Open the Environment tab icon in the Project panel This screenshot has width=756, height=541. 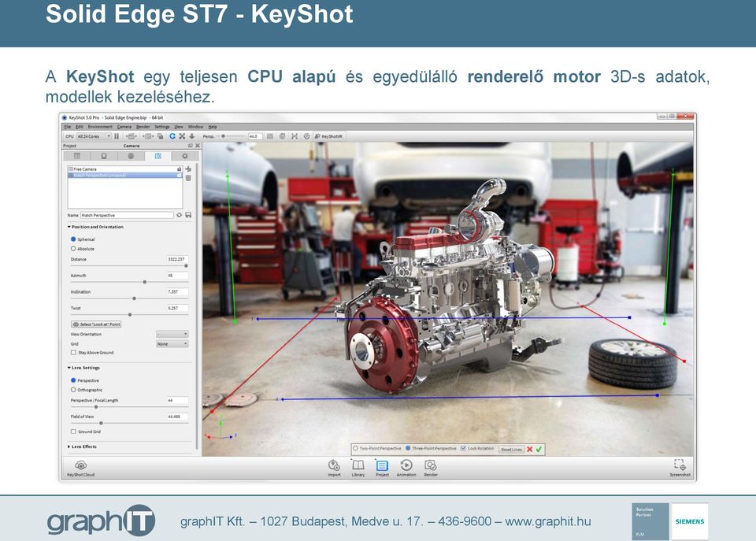click(131, 156)
